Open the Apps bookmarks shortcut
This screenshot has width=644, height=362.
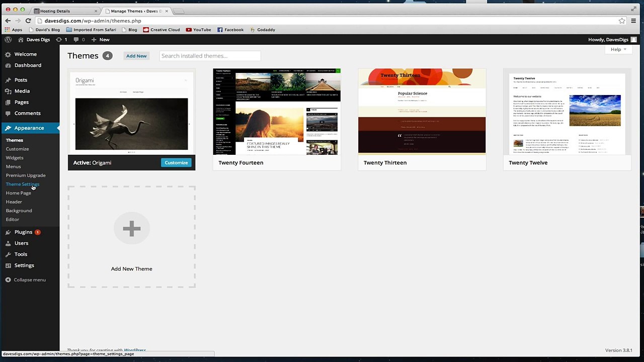pos(14,30)
